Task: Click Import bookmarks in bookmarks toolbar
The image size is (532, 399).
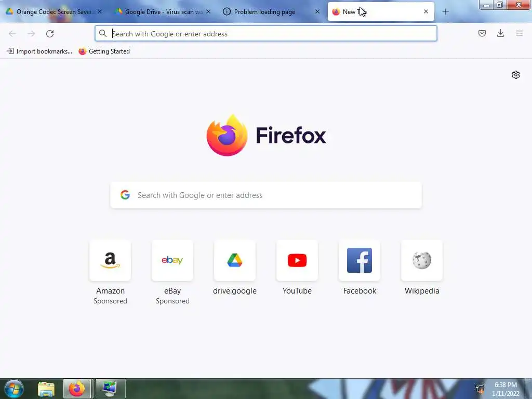Action: (39, 51)
